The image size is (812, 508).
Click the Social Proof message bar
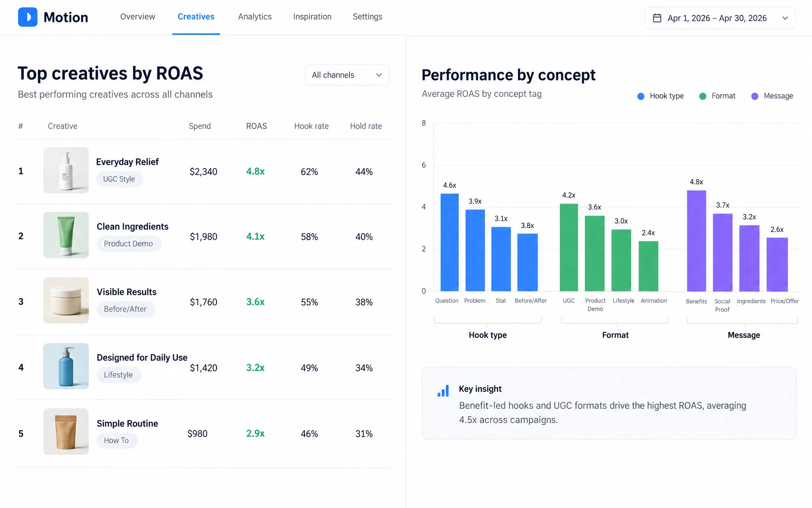723,252
